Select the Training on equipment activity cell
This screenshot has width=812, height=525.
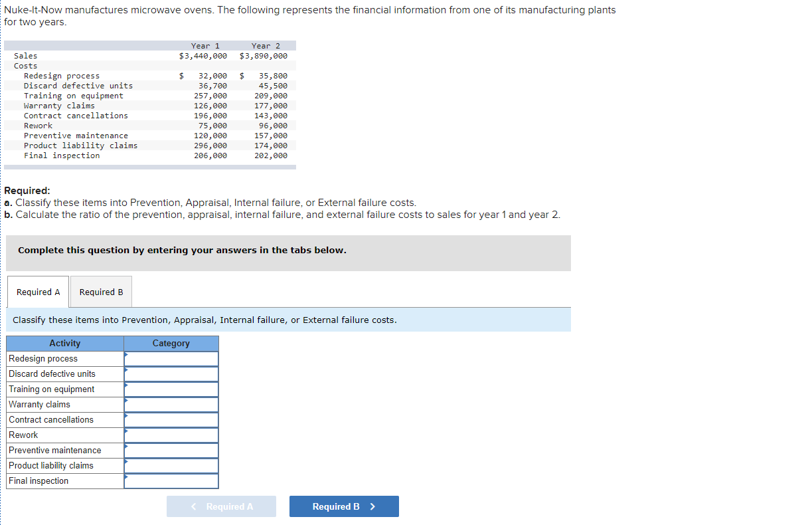tap(65, 389)
